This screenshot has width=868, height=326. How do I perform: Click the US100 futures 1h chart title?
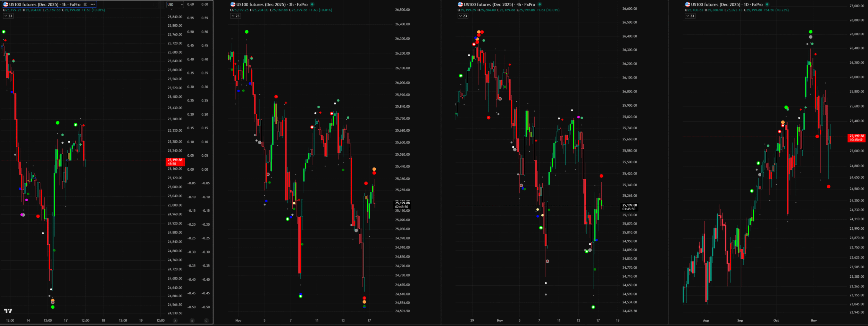45,5
